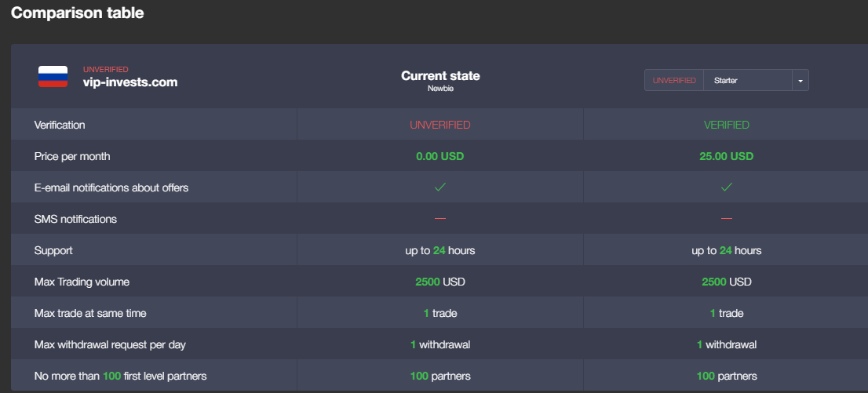Click the Max Trading volume row label
This screenshot has width=868, height=393.
tap(82, 282)
